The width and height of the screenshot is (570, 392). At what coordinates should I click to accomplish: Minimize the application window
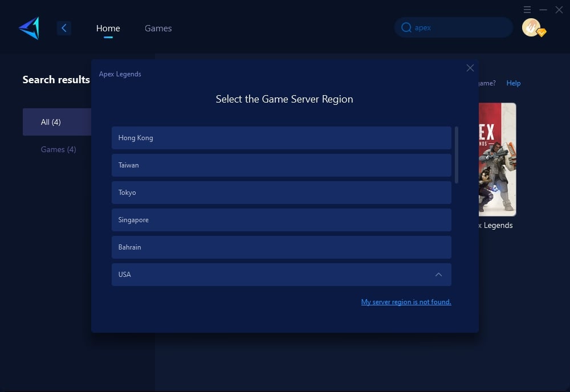pos(543,10)
